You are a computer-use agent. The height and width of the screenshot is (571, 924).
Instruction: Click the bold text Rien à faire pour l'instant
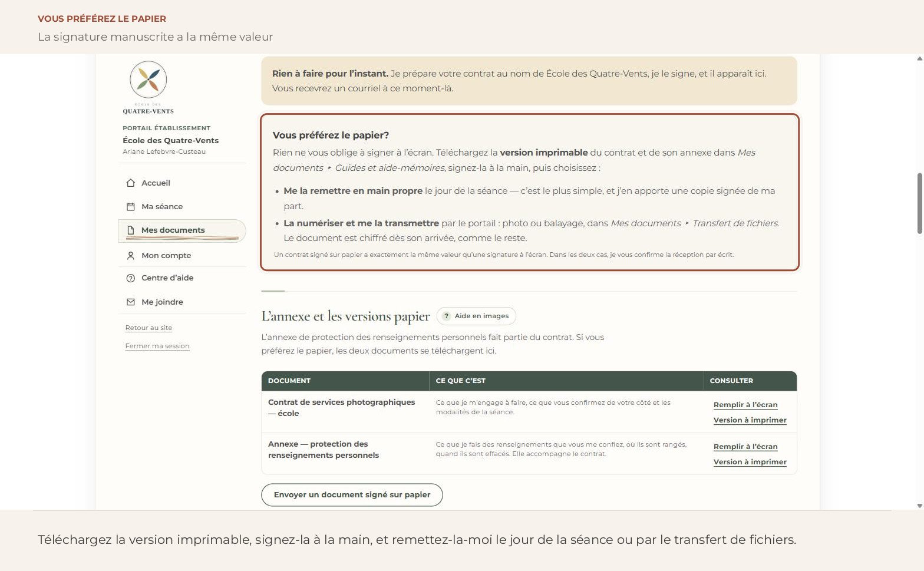(330, 74)
